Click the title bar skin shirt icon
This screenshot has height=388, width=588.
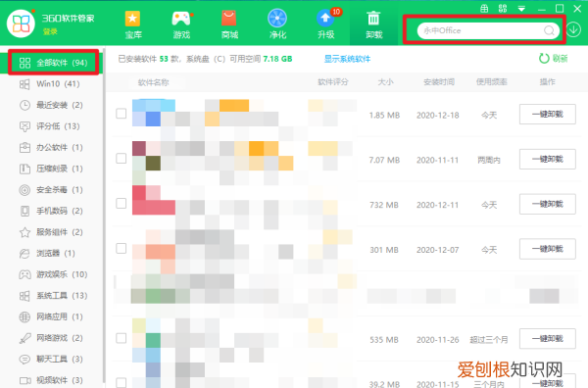click(484, 9)
